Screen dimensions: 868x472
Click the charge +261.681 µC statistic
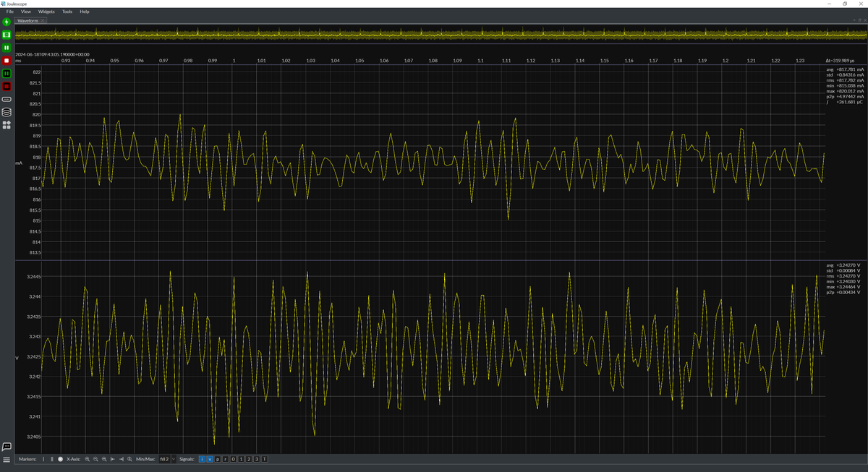tap(845, 102)
